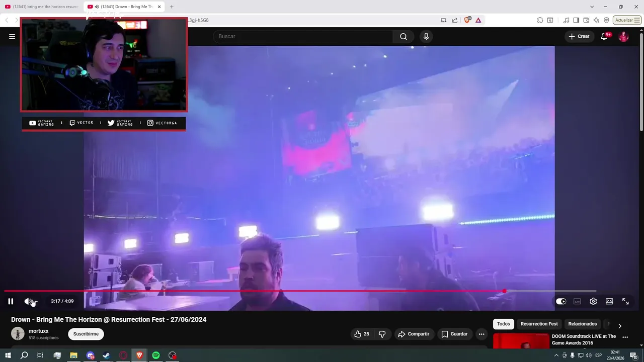
Task: Switch to theater mode
Action: (x=609, y=301)
